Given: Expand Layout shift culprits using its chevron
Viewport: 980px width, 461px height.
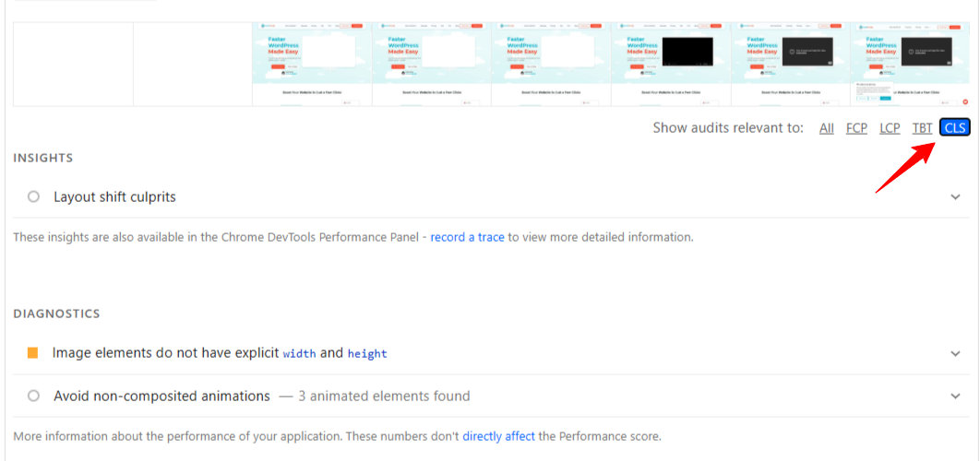Looking at the screenshot, I should [x=955, y=196].
